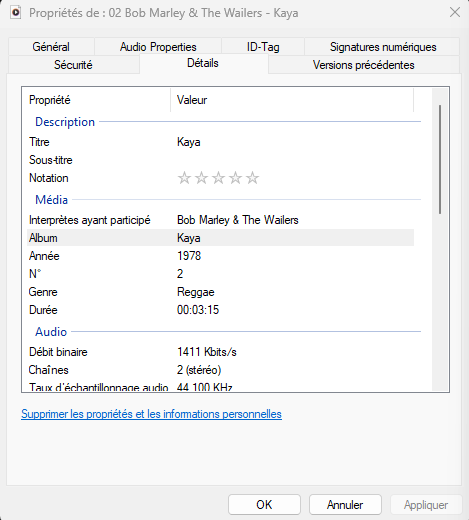Click the Propriété column header
The image size is (469, 520).
click(x=97, y=100)
